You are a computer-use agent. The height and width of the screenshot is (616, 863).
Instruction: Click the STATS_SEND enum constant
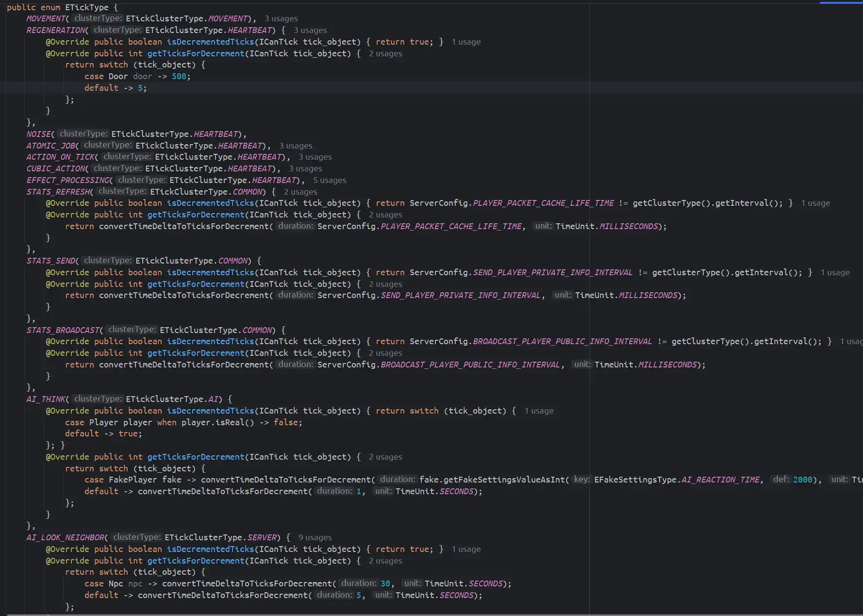[x=50, y=261]
